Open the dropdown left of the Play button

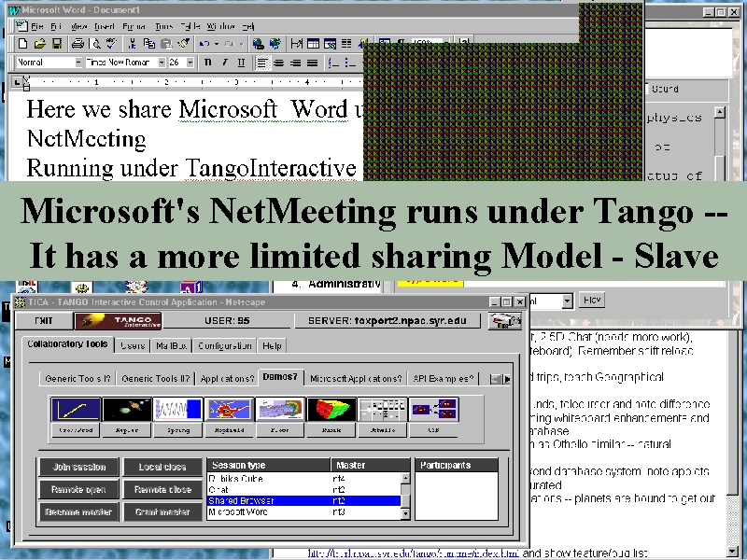pos(567,301)
